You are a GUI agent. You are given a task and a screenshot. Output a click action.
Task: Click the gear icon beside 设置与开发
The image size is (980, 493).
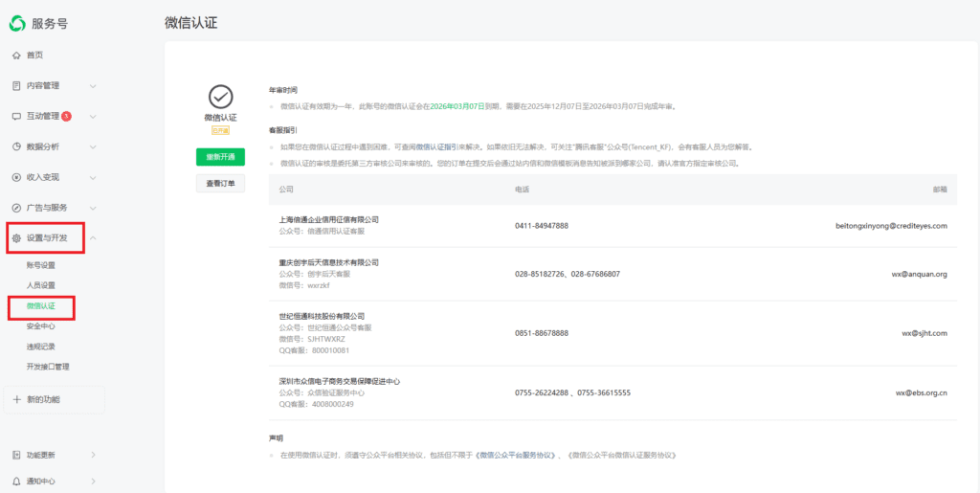pos(17,238)
